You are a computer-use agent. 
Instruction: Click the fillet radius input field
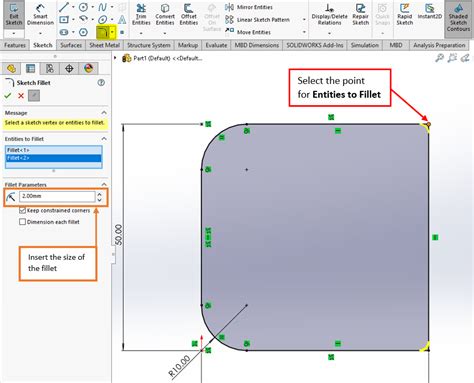[57, 196]
